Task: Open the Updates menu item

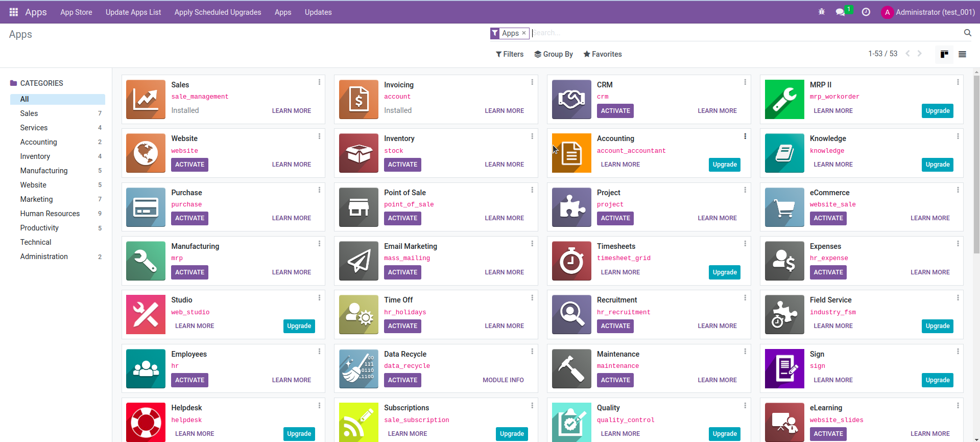Action: pos(318,12)
